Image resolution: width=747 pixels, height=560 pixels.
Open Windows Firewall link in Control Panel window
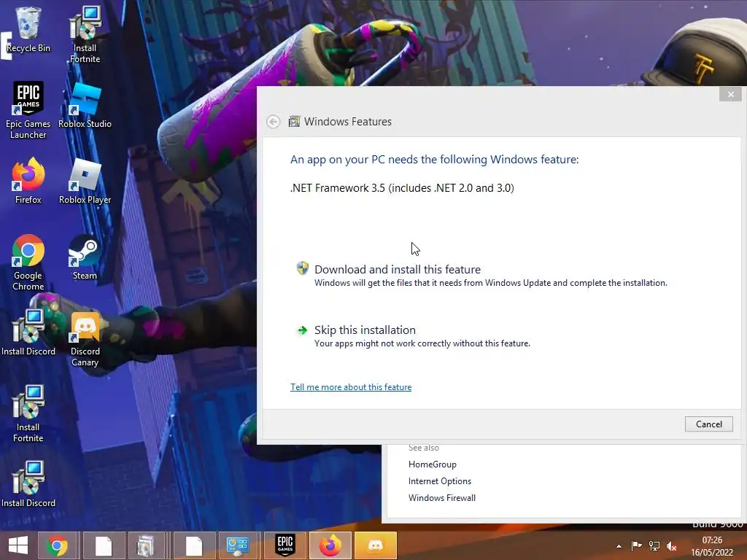(441, 497)
